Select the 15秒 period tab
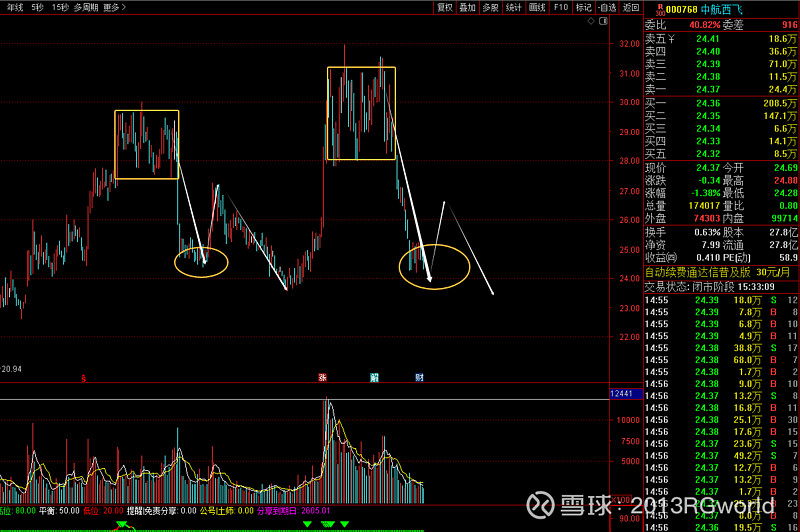The image size is (800, 532). (60, 7)
